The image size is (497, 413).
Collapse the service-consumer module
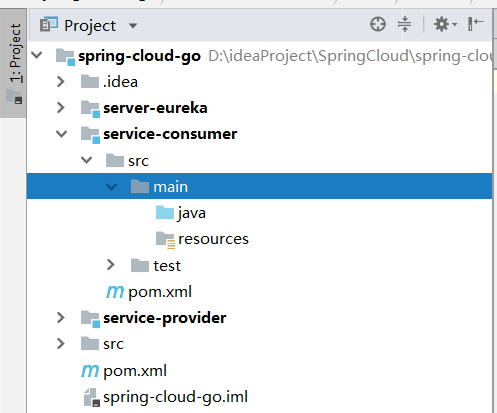coord(61,134)
